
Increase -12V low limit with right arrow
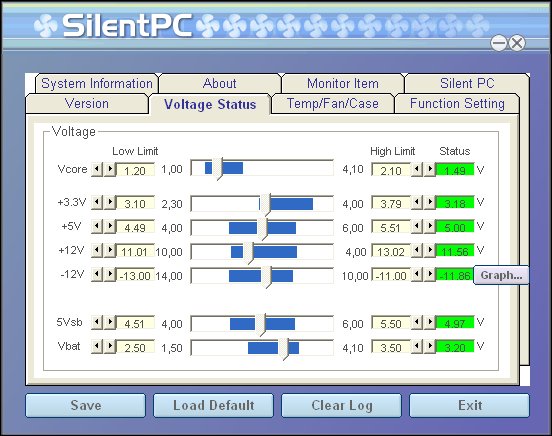point(110,274)
